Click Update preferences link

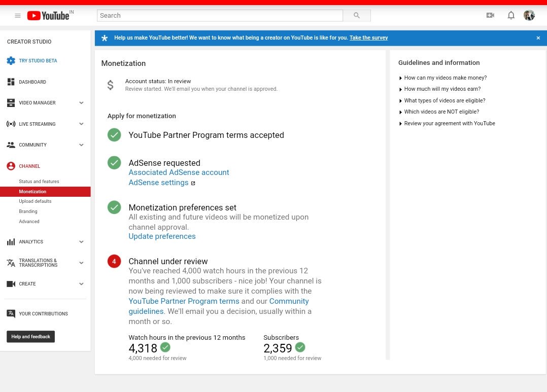[x=162, y=236]
